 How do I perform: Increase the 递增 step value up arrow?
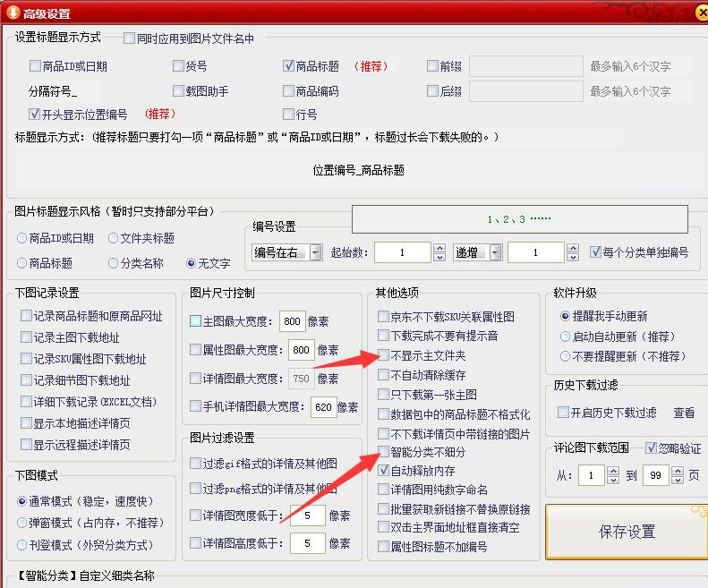tap(573, 248)
